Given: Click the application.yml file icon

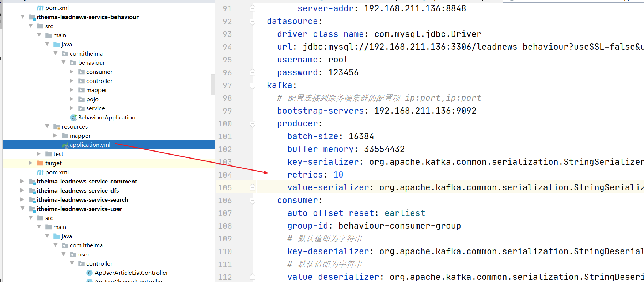Looking at the screenshot, I should 65,145.
